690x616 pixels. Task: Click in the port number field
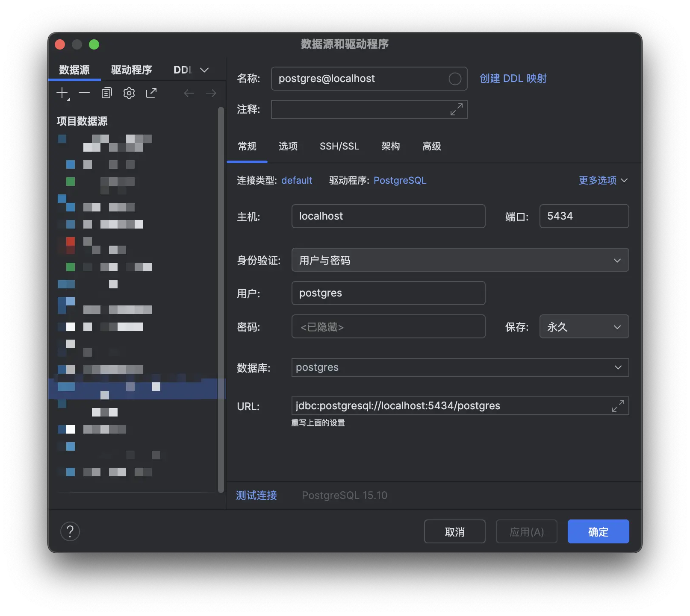584,216
